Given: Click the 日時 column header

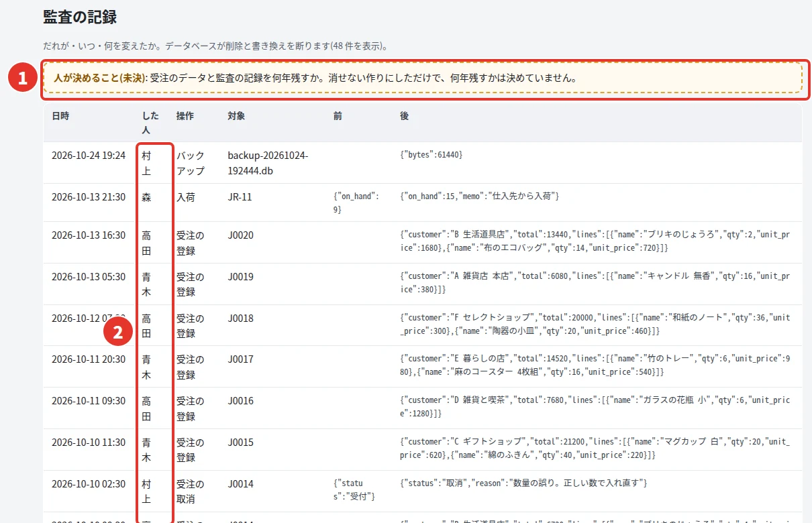Looking at the screenshot, I should (x=60, y=116).
